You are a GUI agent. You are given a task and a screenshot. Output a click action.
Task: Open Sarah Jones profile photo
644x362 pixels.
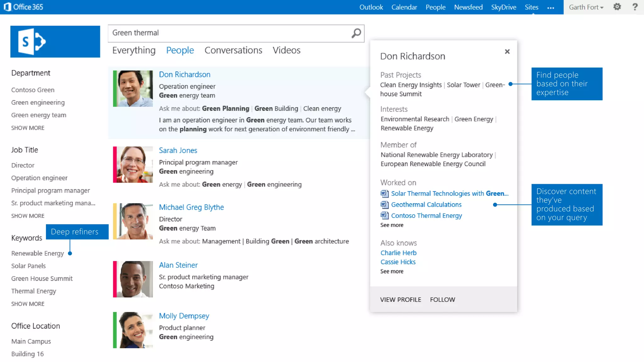coord(134,164)
